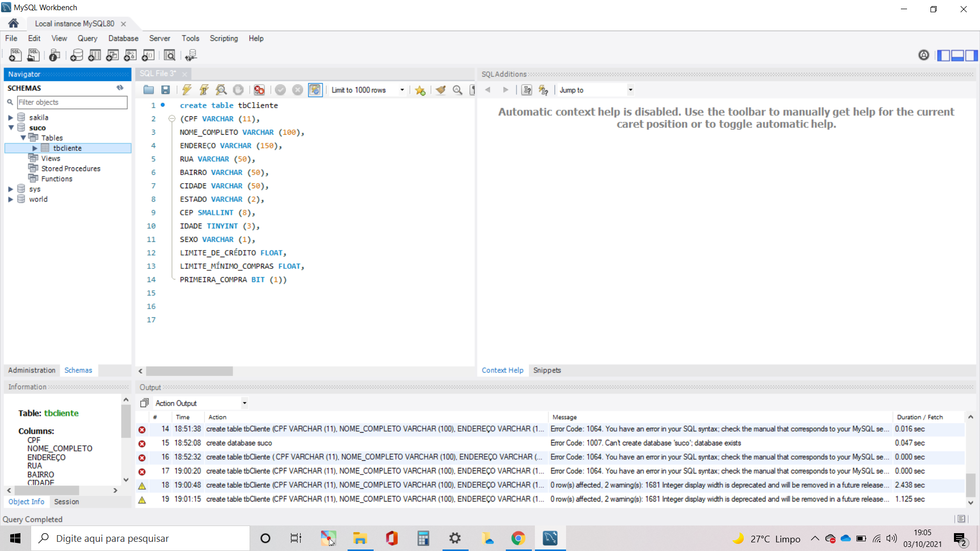The height and width of the screenshot is (551, 980).
Task: Refresh the schemas list
Action: 120,88
